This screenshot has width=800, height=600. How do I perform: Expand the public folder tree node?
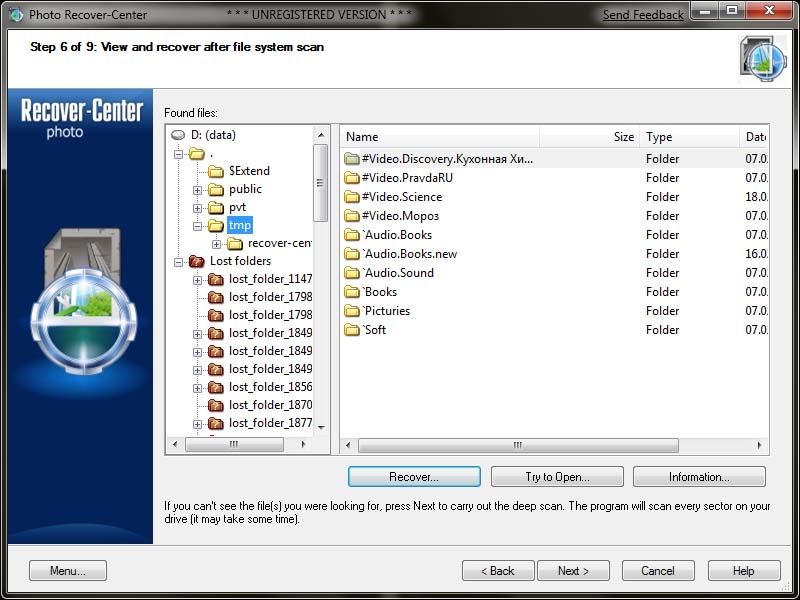click(x=198, y=190)
